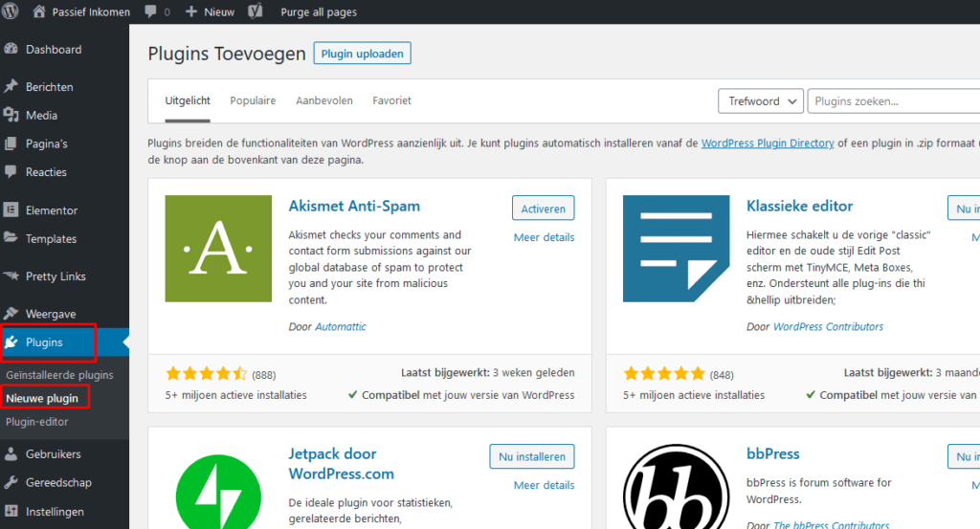Viewport: 980px width, 529px height.
Task: Open the Elementor menu label
Action: point(52,210)
